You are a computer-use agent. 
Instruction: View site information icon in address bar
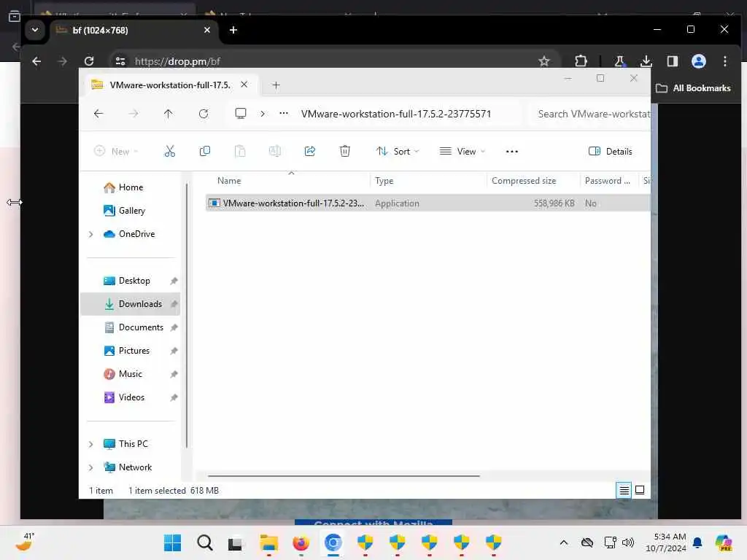(x=120, y=61)
